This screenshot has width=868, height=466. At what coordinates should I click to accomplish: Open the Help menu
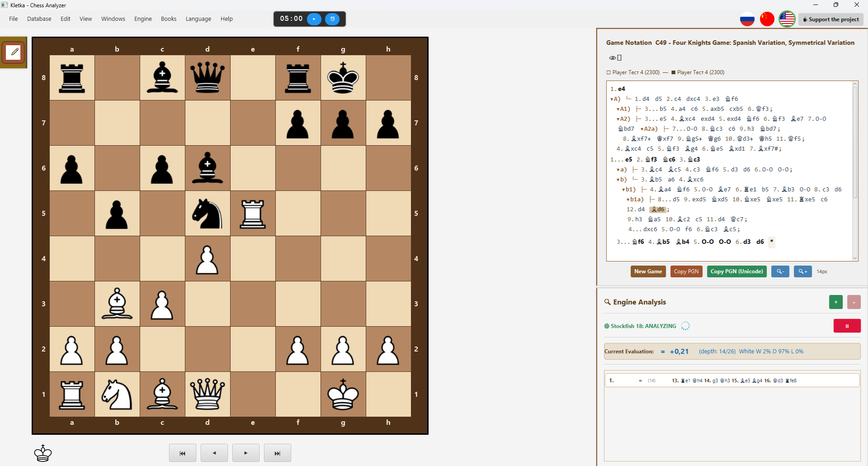point(226,19)
